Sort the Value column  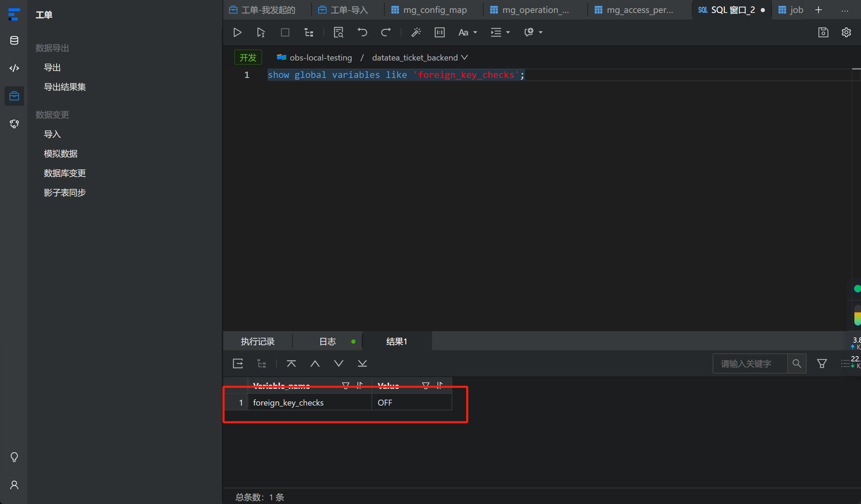click(x=440, y=385)
